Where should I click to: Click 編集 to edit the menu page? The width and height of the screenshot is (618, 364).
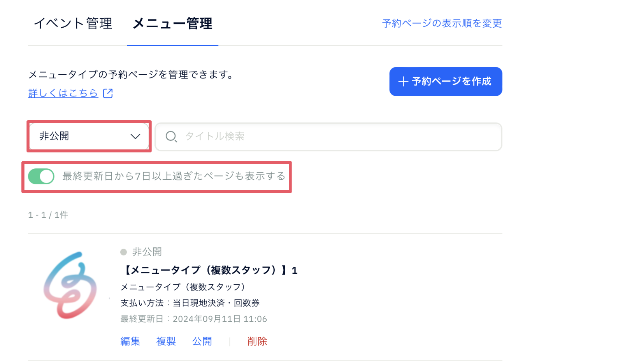point(130,341)
